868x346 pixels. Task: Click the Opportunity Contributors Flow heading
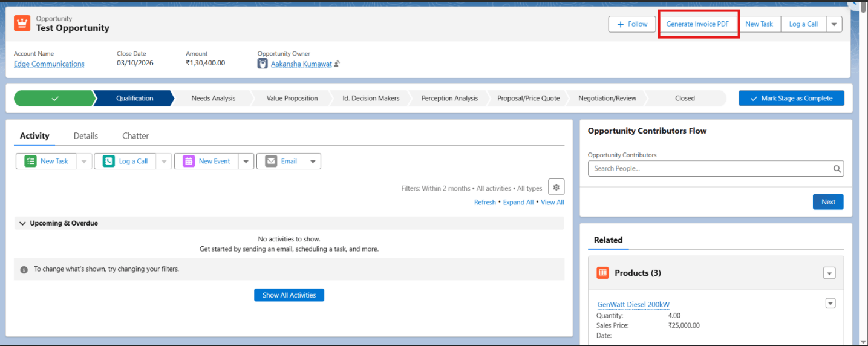(647, 131)
